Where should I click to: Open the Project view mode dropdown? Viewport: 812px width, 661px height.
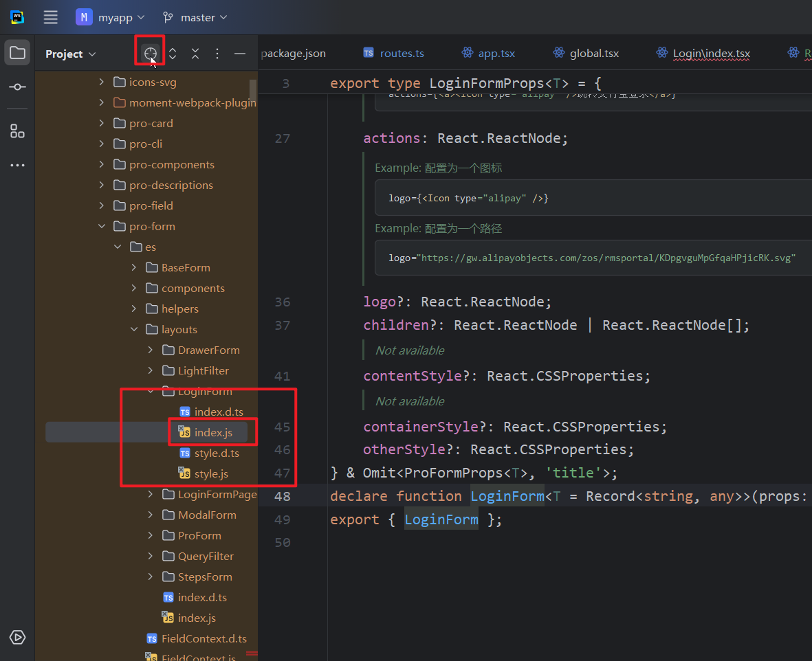[x=70, y=54]
